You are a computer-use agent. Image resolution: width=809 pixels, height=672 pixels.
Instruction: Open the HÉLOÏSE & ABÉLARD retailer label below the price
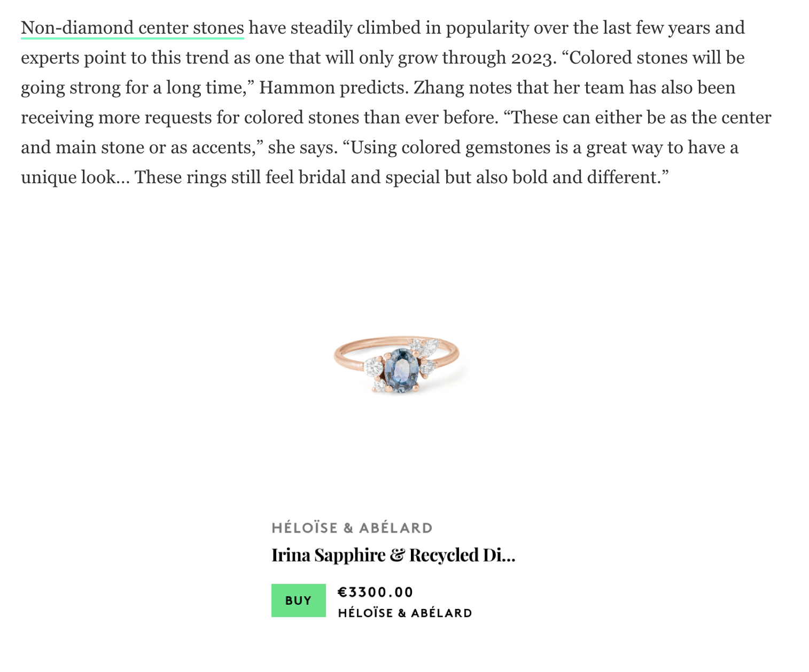click(x=405, y=613)
